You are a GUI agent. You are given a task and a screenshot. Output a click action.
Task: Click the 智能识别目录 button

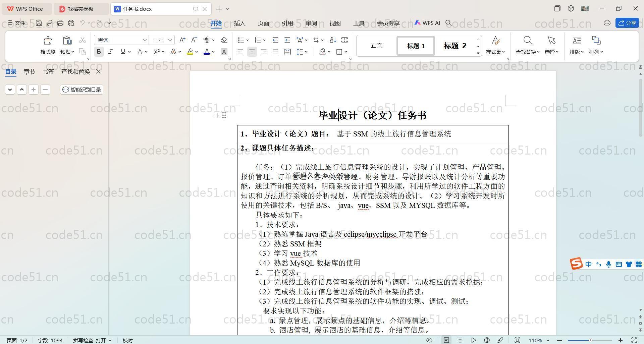(x=82, y=90)
